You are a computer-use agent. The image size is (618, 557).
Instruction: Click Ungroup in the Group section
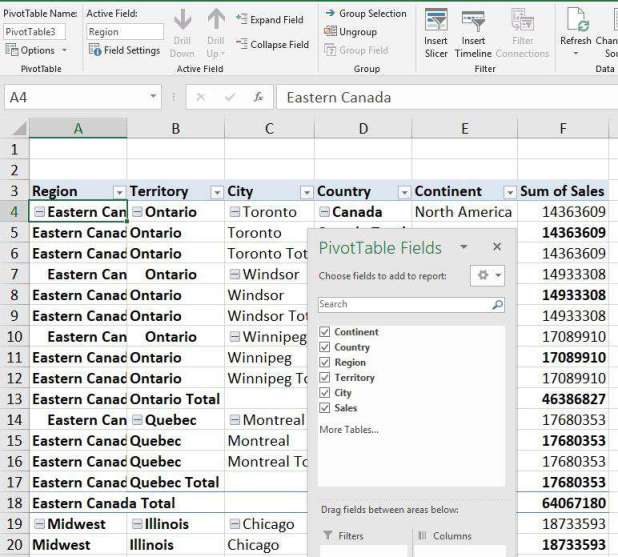[x=350, y=32]
